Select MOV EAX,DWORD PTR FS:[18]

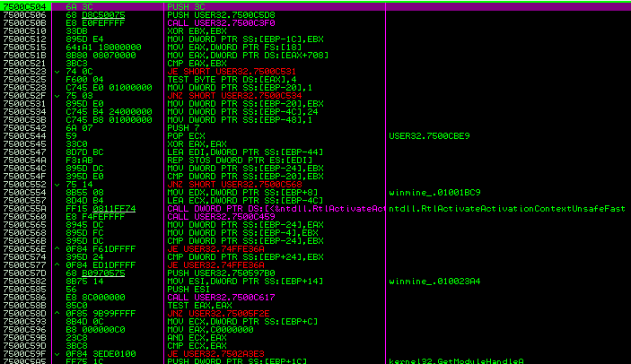pyautogui.click(x=234, y=47)
